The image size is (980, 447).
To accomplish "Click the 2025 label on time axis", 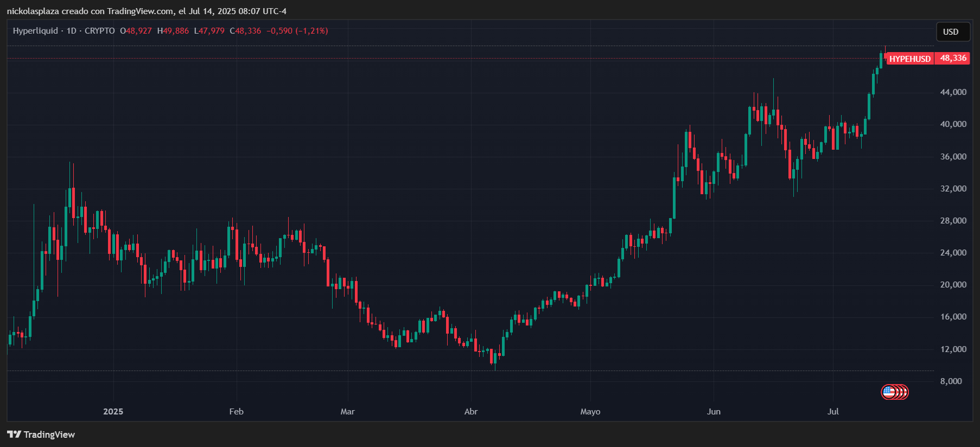I will (x=113, y=412).
